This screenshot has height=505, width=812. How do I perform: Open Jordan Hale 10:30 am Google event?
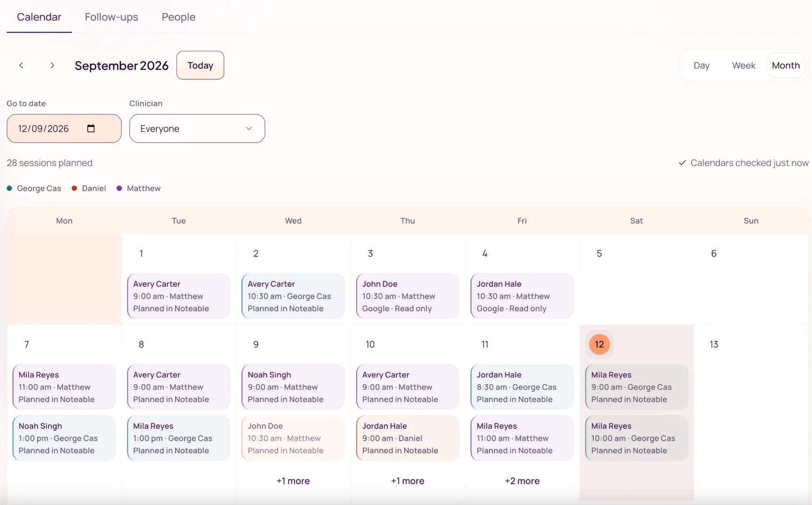point(522,296)
